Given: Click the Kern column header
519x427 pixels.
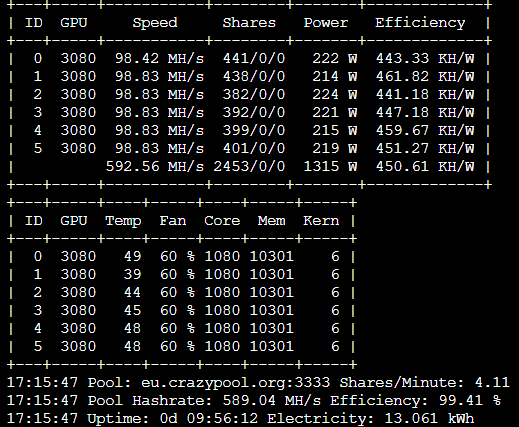Looking at the screenshot, I should coord(321,221).
